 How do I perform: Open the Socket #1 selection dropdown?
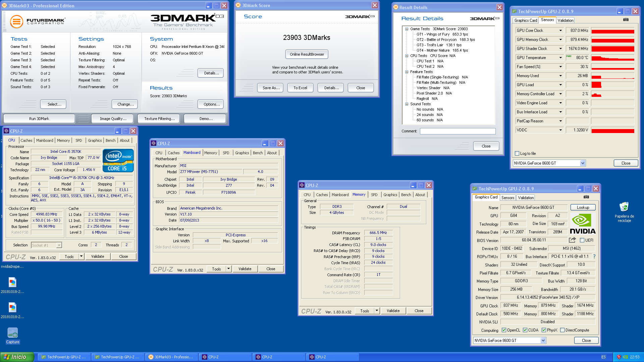(x=59, y=245)
